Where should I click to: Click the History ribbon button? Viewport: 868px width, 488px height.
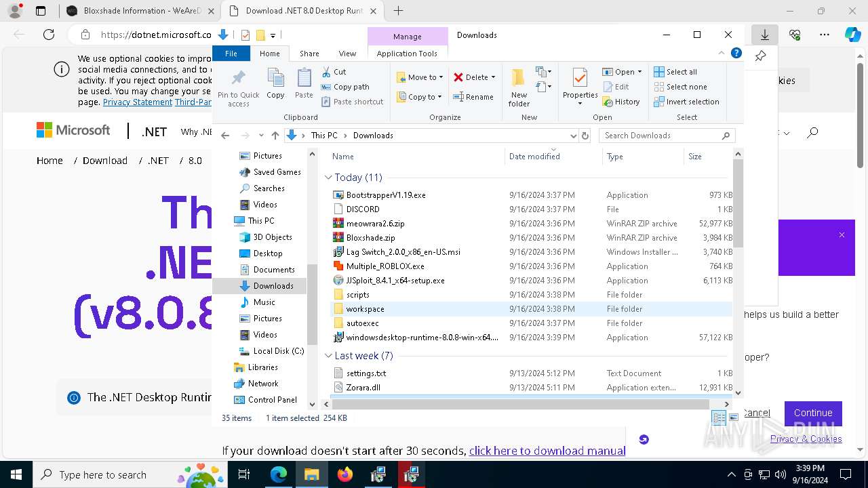click(620, 102)
